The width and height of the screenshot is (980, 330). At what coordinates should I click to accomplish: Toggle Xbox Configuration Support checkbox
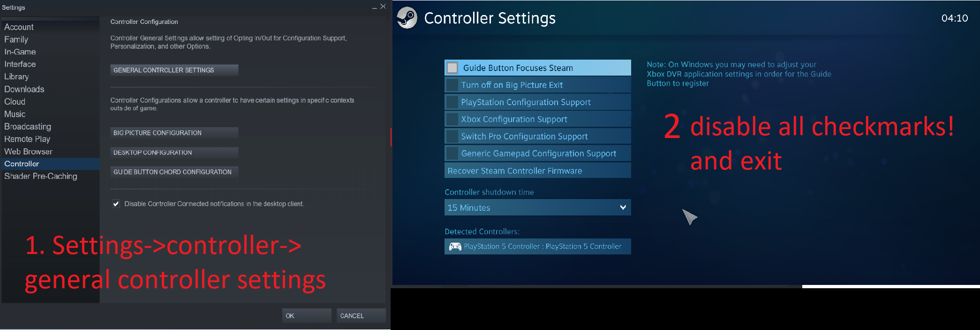452,119
